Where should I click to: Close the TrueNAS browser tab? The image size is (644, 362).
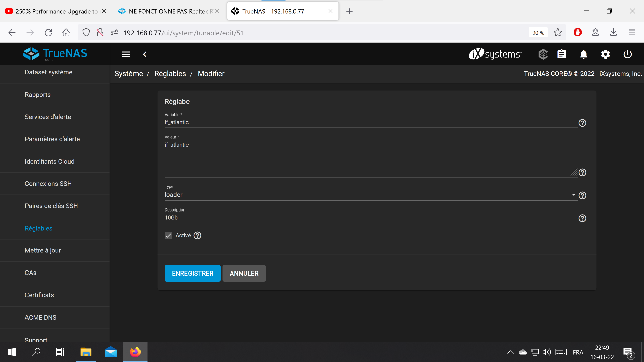(x=330, y=11)
